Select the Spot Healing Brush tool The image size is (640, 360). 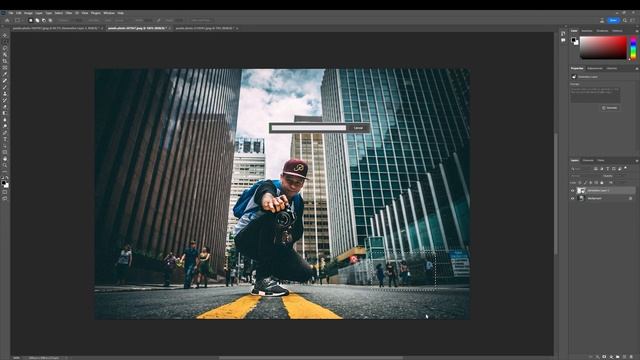click(x=5, y=81)
